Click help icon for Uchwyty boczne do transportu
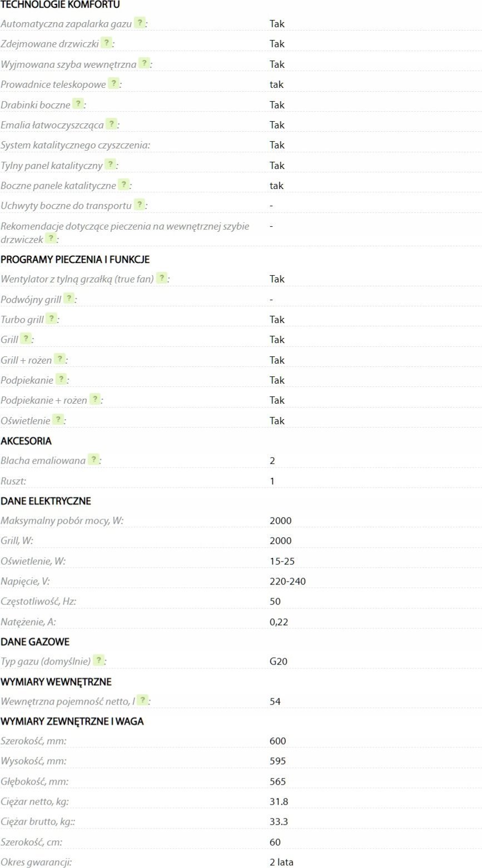The image size is (482, 868). tap(139, 205)
